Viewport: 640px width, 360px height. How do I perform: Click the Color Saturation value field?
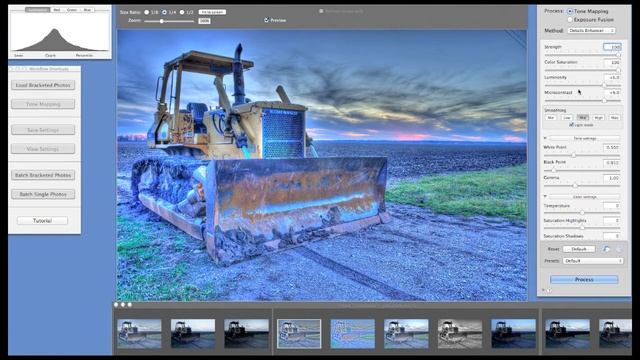612,62
